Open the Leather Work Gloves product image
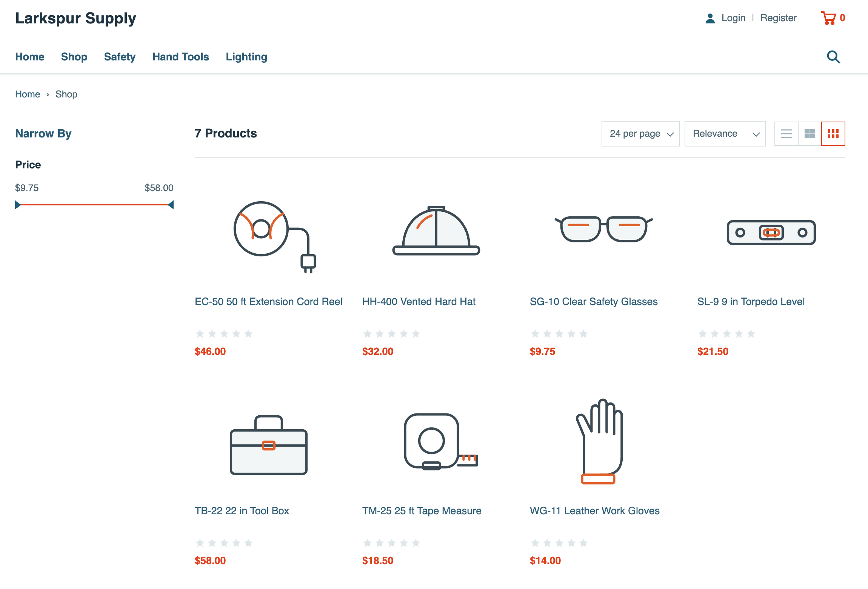The width and height of the screenshot is (868, 589). point(599,441)
